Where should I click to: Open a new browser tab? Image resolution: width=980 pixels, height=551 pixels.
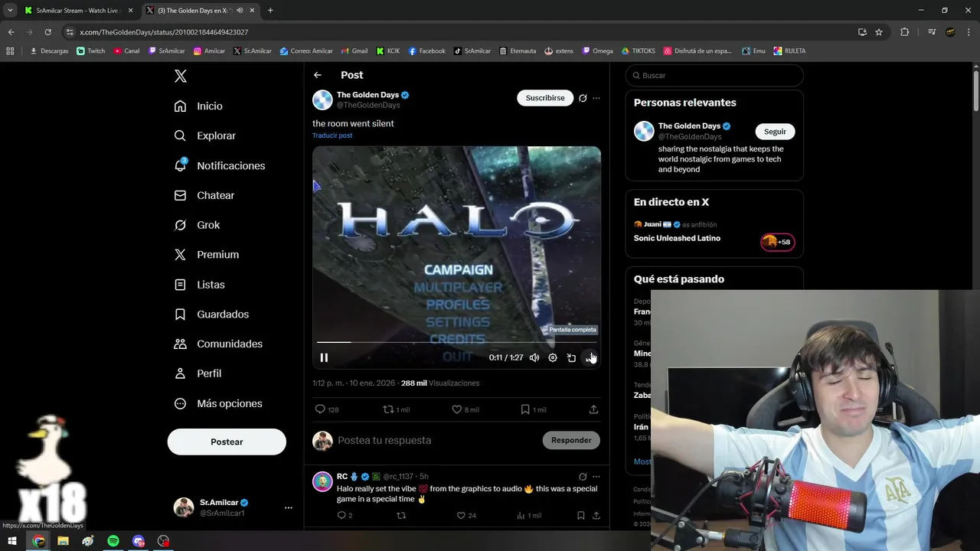point(270,11)
